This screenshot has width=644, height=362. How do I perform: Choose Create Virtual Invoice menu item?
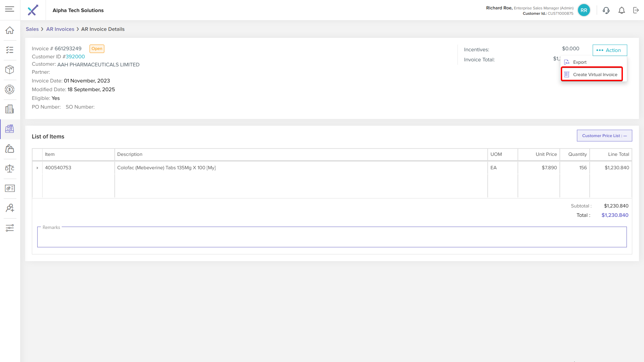(595, 75)
